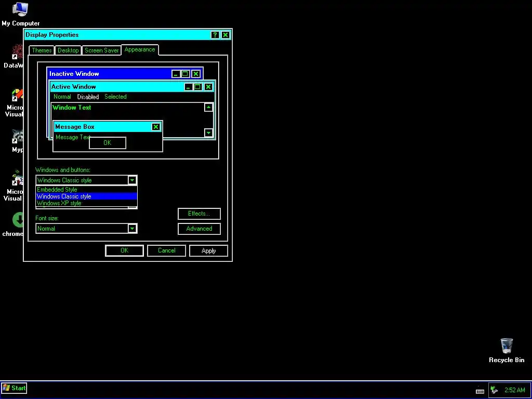Open Advanced appearance settings
The height and width of the screenshot is (399, 532).
click(199, 229)
